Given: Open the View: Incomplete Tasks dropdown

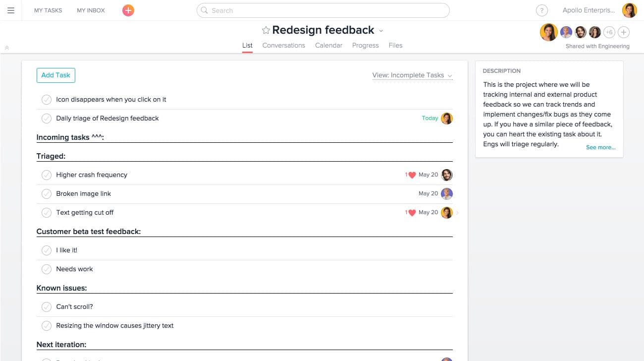Looking at the screenshot, I should tap(412, 75).
